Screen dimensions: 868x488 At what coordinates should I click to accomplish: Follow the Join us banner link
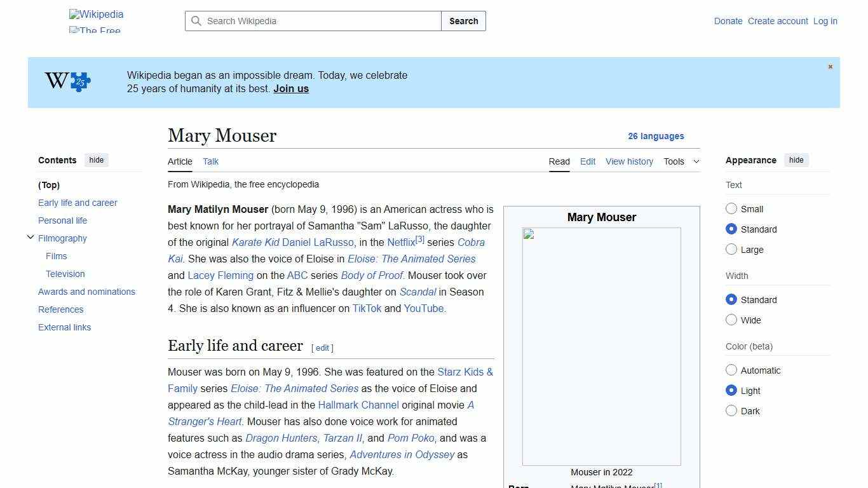290,88
